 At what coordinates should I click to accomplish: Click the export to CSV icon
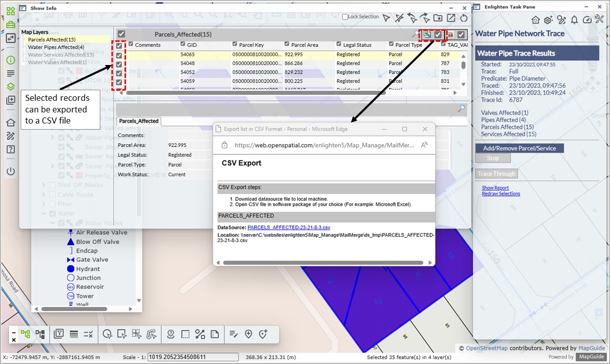pyautogui.click(x=426, y=34)
